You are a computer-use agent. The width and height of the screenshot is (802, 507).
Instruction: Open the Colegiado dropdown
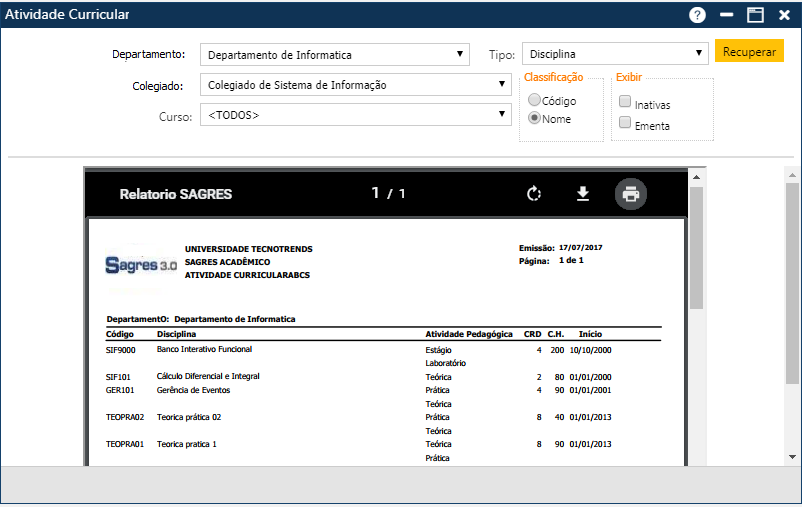pos(356,84)
